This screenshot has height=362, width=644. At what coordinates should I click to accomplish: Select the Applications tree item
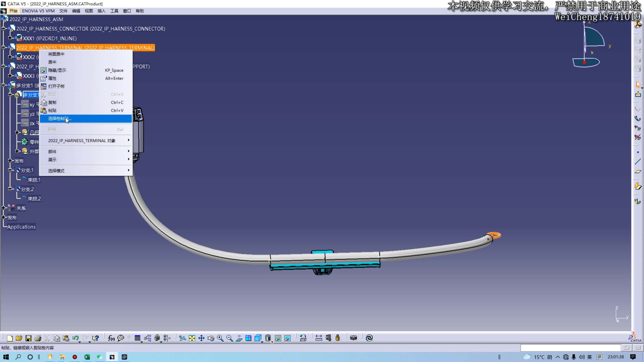click(x=21, y=227)
